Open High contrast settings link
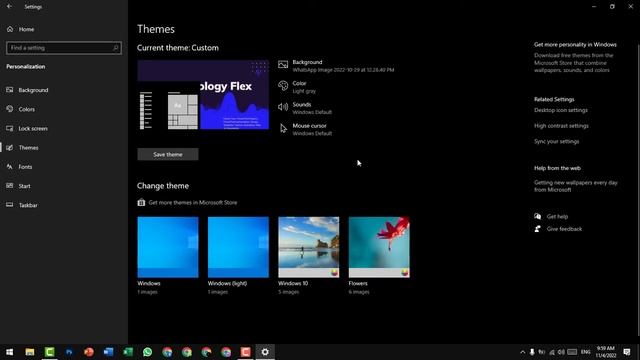The width and height of the screenshot is (640, 360). point(561,126)
